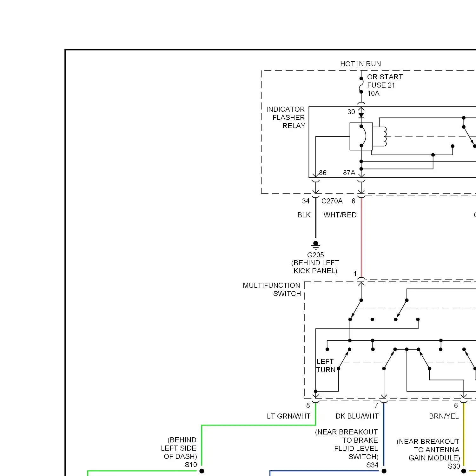
Task: Click the BRAKE FLUID LEVEL SWITCH note
Action: point(347,444)
